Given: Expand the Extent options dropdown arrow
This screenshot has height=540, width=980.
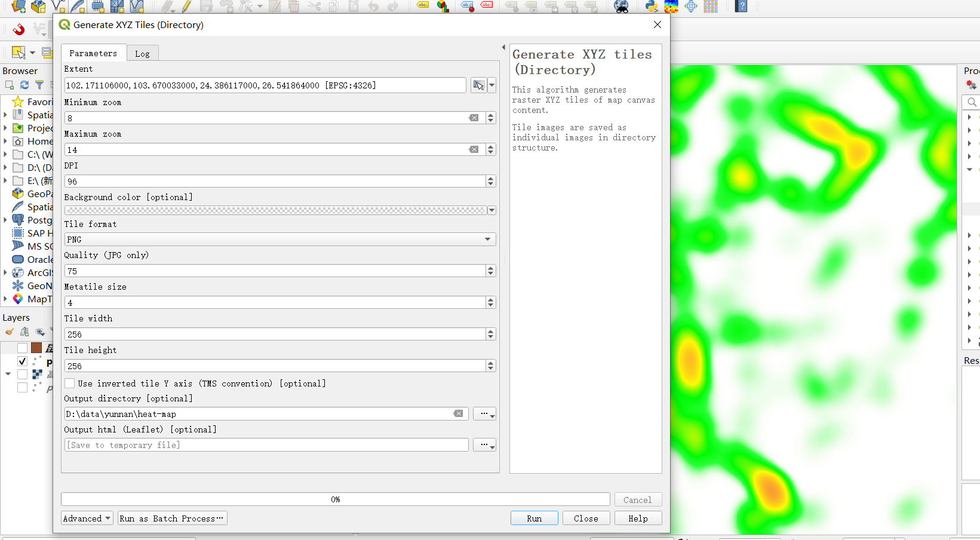Looking at the screenshot, I should pyautogui.click(x=491, y=85).
